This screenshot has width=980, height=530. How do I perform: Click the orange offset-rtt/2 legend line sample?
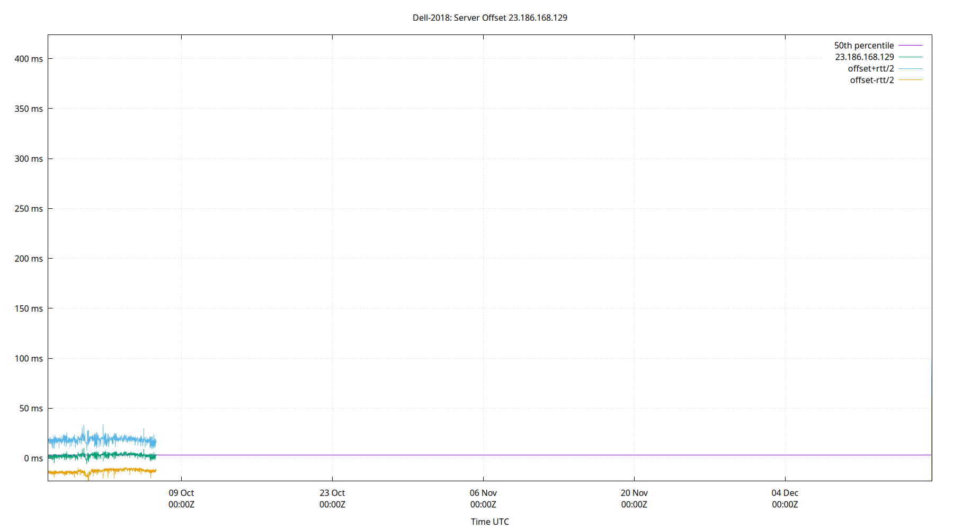(x=910, y=80)
